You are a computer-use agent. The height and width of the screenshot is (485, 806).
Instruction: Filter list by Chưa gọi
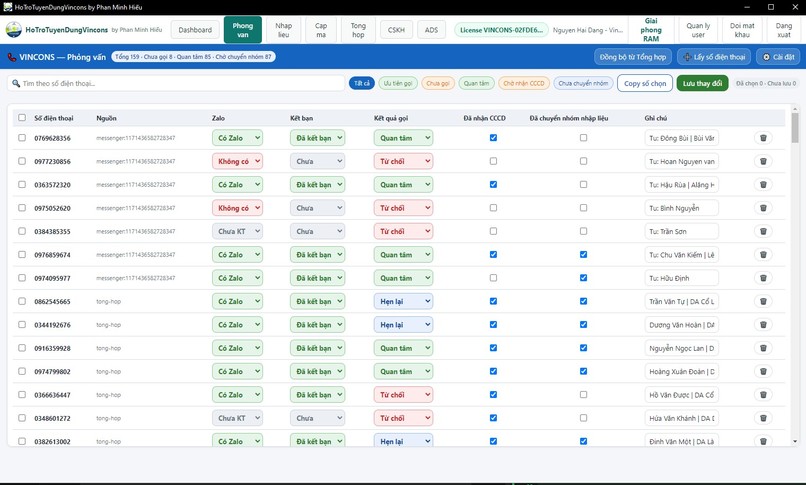pos(437,83)
